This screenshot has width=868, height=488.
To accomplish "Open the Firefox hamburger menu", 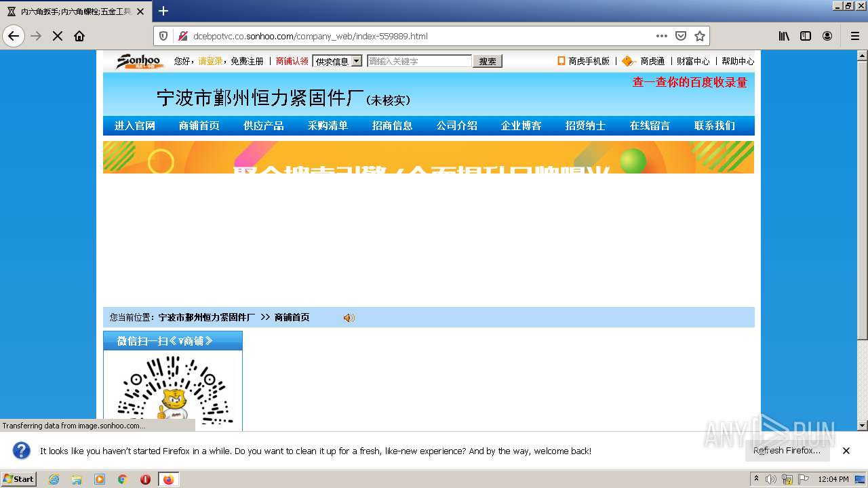I will pyautogui.click(x=854, y=36).
